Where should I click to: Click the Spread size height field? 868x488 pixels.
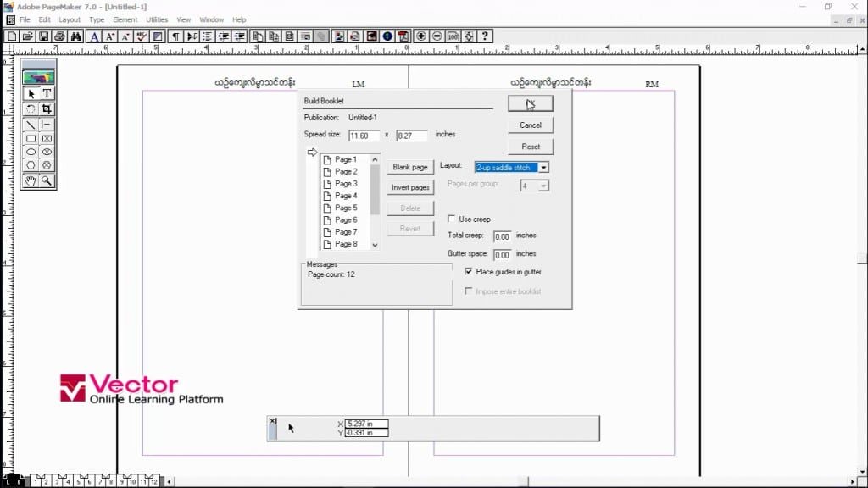tap(411, 136)
